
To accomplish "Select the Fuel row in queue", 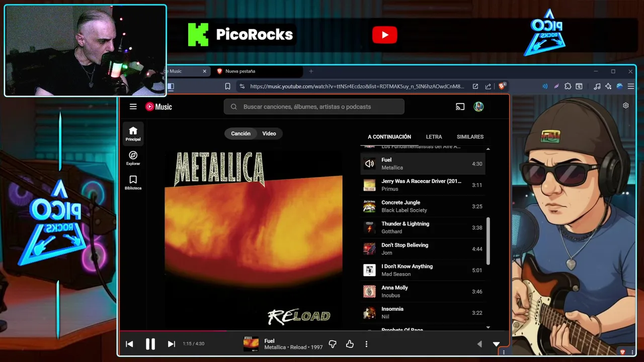I will tap(423, 163).
